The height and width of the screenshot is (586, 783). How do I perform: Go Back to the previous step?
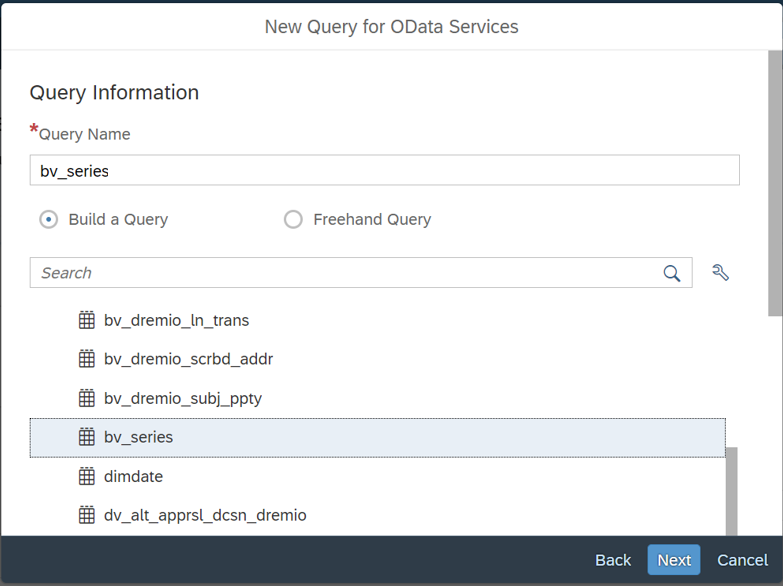613,560
